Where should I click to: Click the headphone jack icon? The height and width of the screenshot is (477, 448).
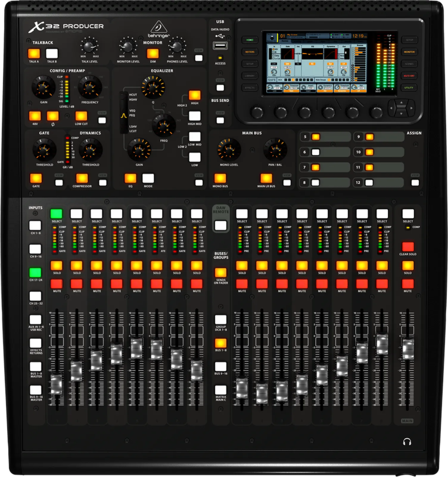[407, 442]
